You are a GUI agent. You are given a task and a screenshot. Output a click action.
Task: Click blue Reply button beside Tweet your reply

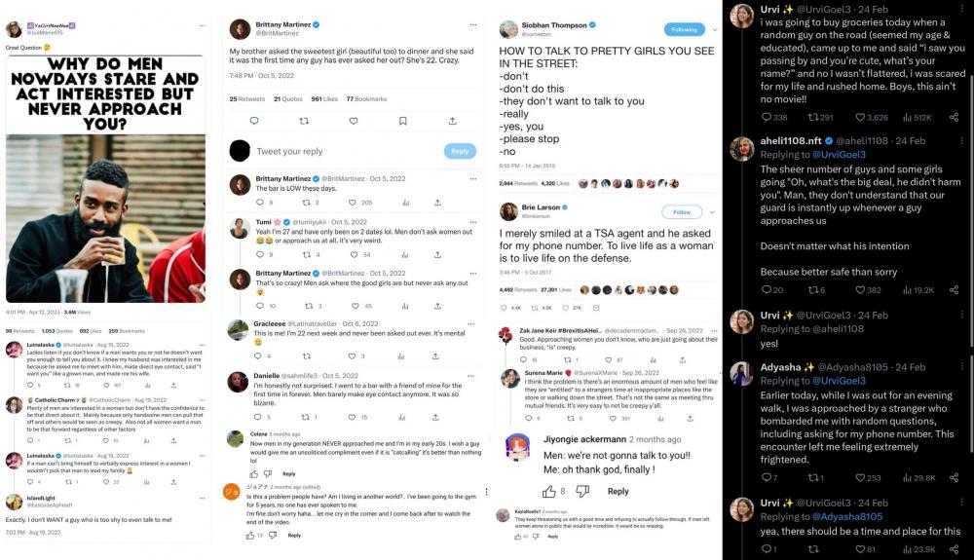click(460, 152)
